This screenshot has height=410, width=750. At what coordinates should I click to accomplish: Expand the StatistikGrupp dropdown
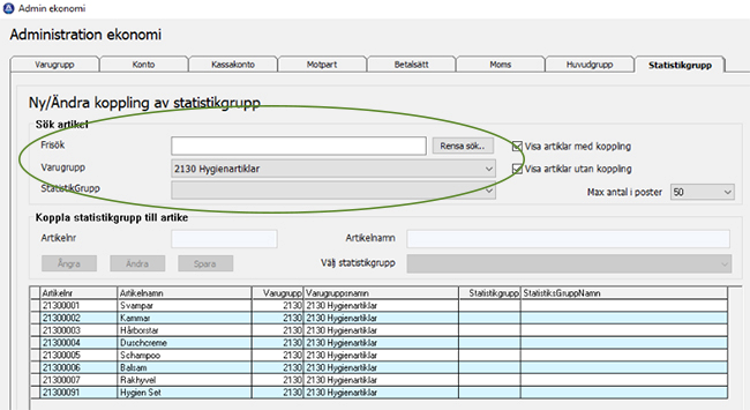click(333, 190)
